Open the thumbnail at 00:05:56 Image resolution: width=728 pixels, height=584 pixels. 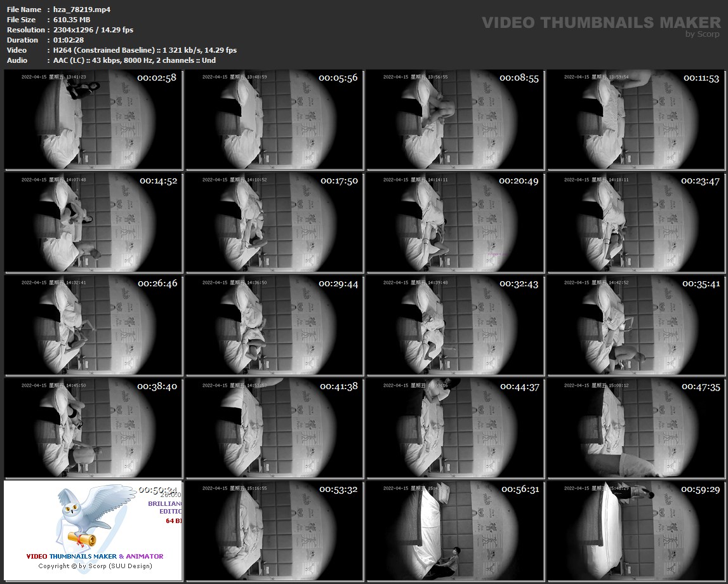274,119
